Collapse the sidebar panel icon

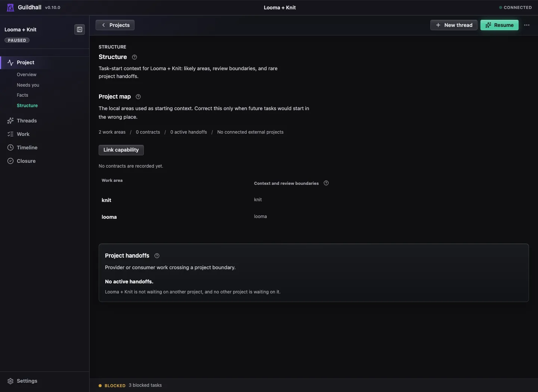click(x=80, y=29)
